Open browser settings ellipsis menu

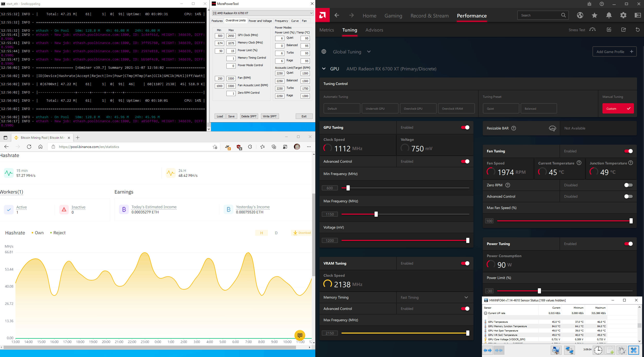309,147
